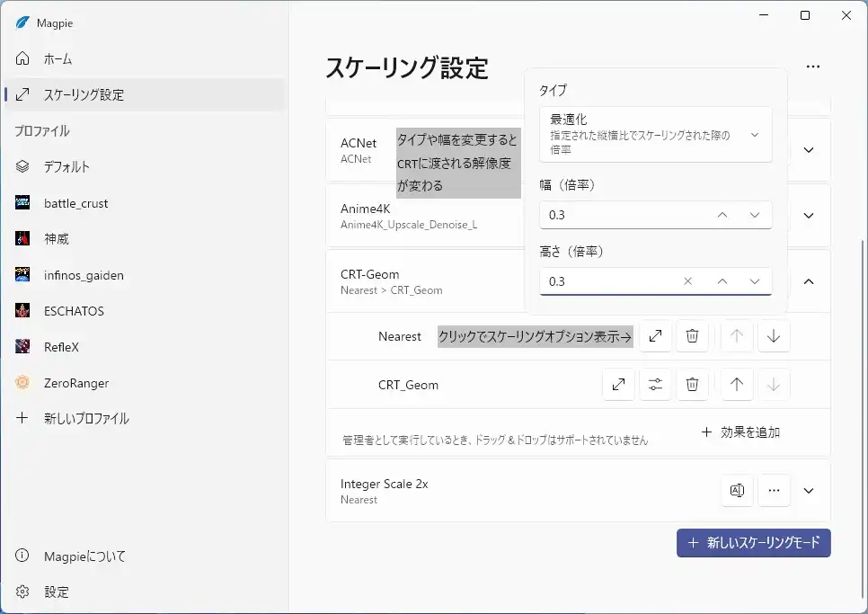Click 効果を追加 to add an effect

[740, 432]
